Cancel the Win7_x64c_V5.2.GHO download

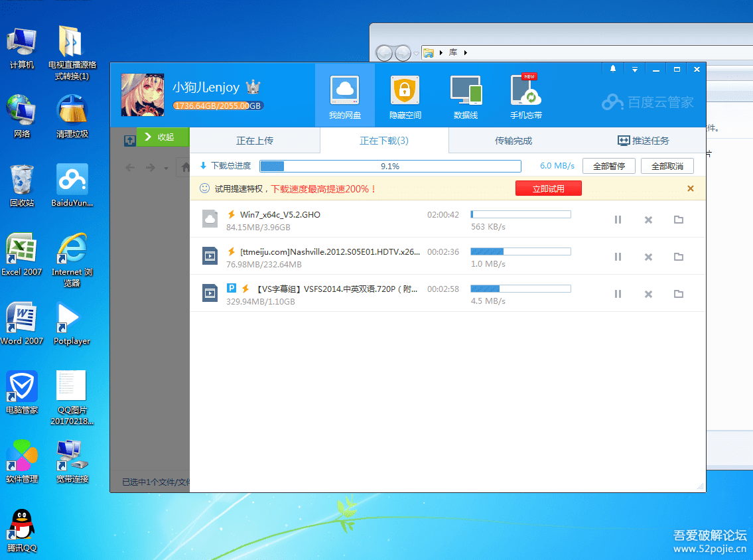[x=648, y=220]
